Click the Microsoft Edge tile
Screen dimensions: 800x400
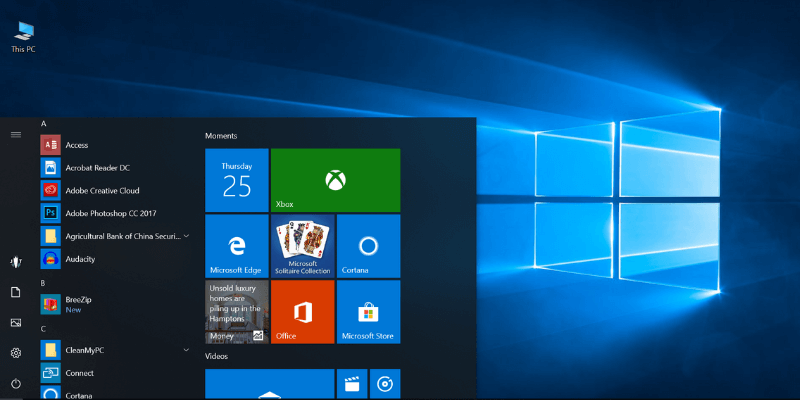236,245
